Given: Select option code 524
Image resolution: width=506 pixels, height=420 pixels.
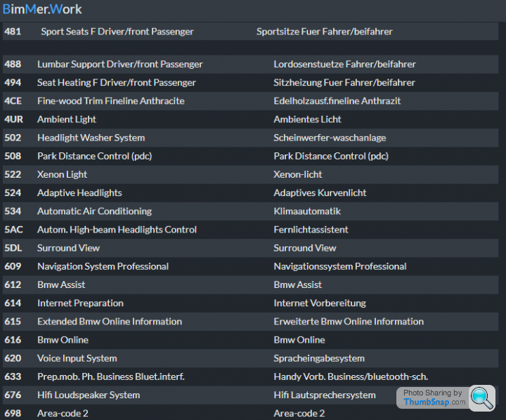Looking at the screenshot, I should tap(13, 193).
